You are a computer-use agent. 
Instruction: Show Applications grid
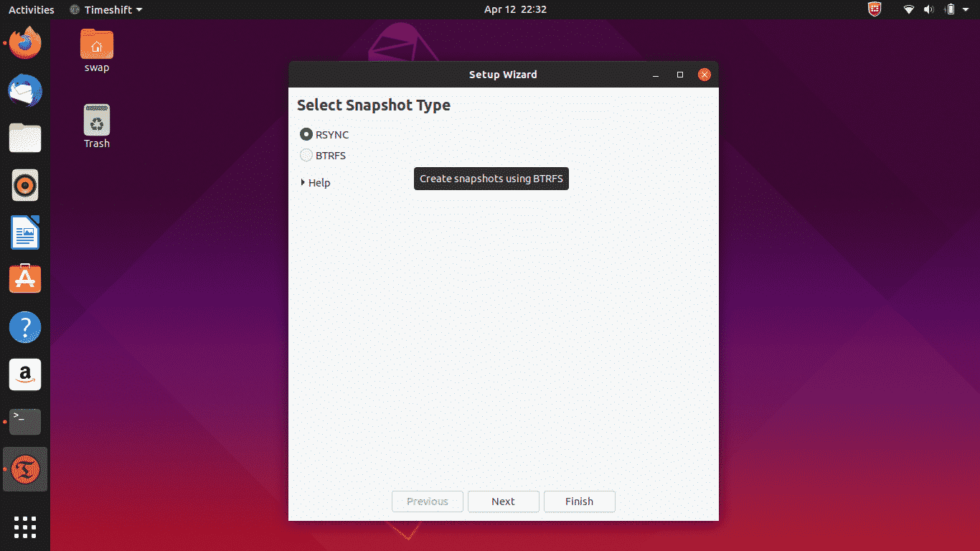pyautogui.click(x=25, y=527)
